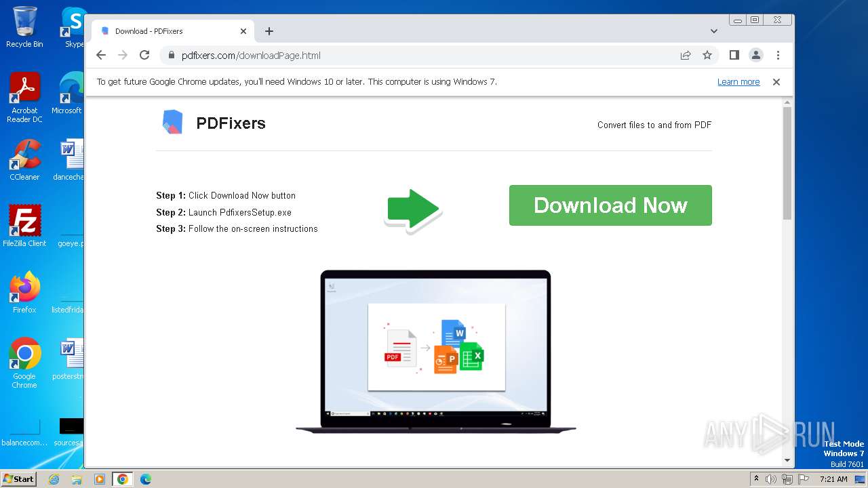Click the PDFixers logo icon
Screen dimensions: 868x488
[173, 122]
